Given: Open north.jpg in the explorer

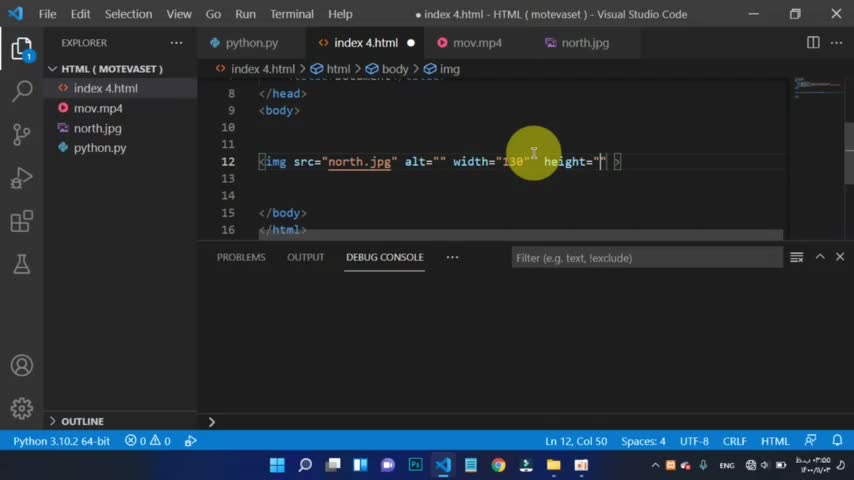Looking at the screenshot, I should [x=97, y=128].
